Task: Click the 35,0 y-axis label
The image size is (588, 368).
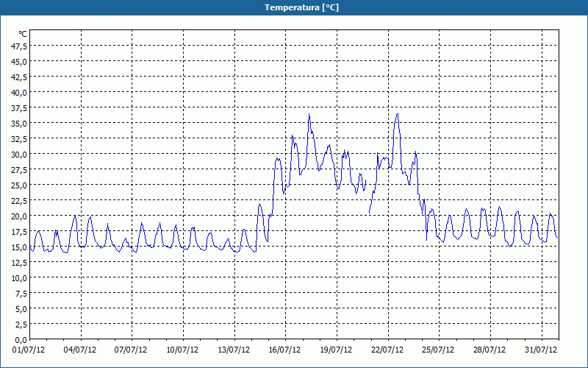Action: pos(19,124)
